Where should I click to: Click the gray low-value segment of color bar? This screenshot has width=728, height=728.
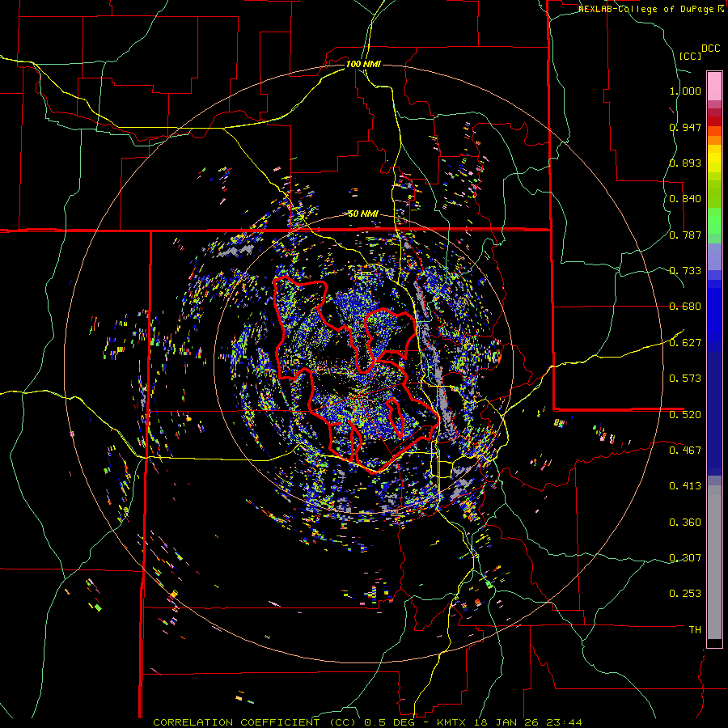click(x=714, y=562)
